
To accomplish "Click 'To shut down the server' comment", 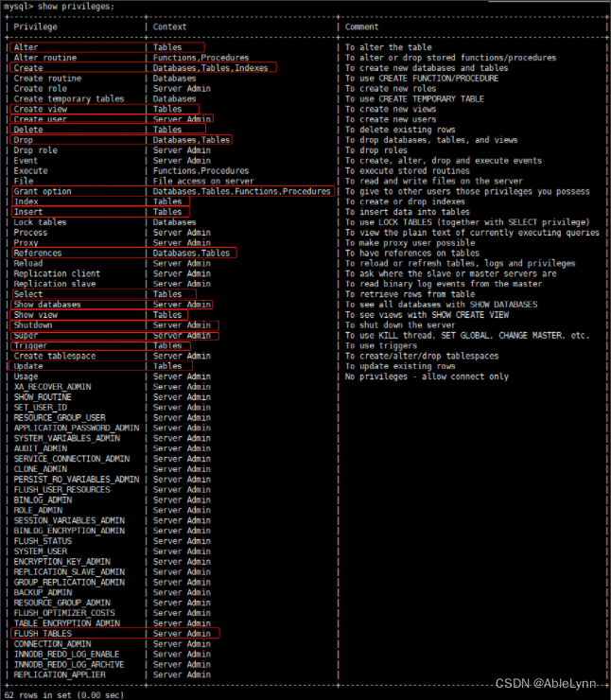I will tap(400, 325).
